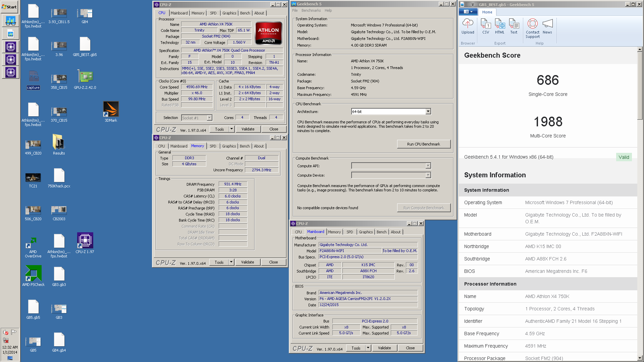Screen dimensions: 644x362
Task: Click scroll down arrow in Geekbench results
Action: click(640, 358)
